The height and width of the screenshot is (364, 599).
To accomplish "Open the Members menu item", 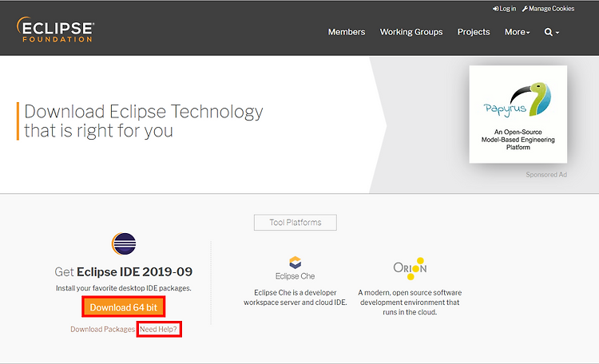I will tap(347, 32).
